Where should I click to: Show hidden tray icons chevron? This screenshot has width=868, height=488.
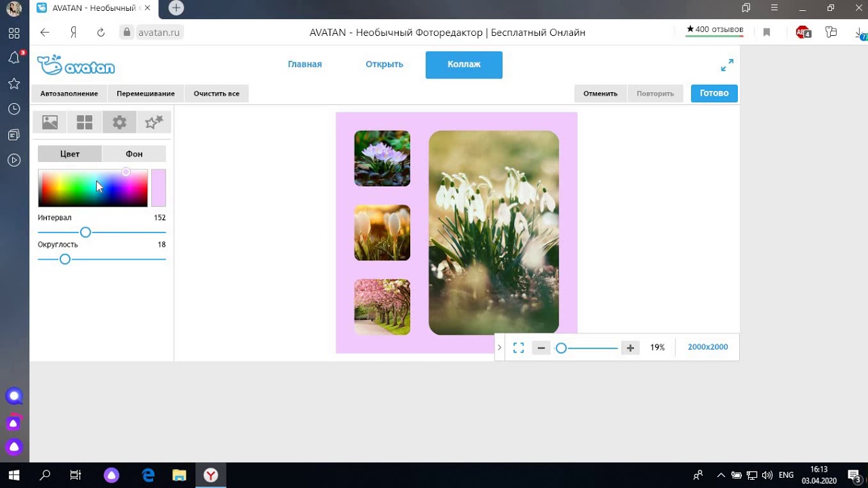point(721,475)
